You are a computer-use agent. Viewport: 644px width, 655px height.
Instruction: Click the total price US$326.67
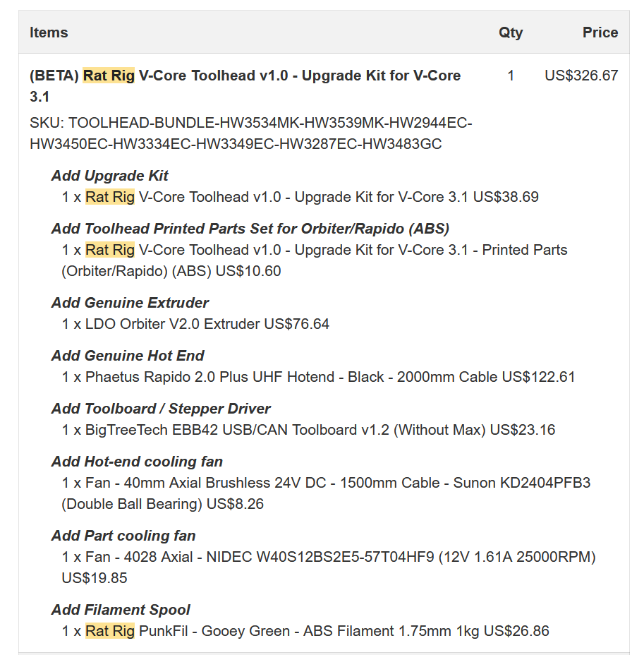point(581,76)
